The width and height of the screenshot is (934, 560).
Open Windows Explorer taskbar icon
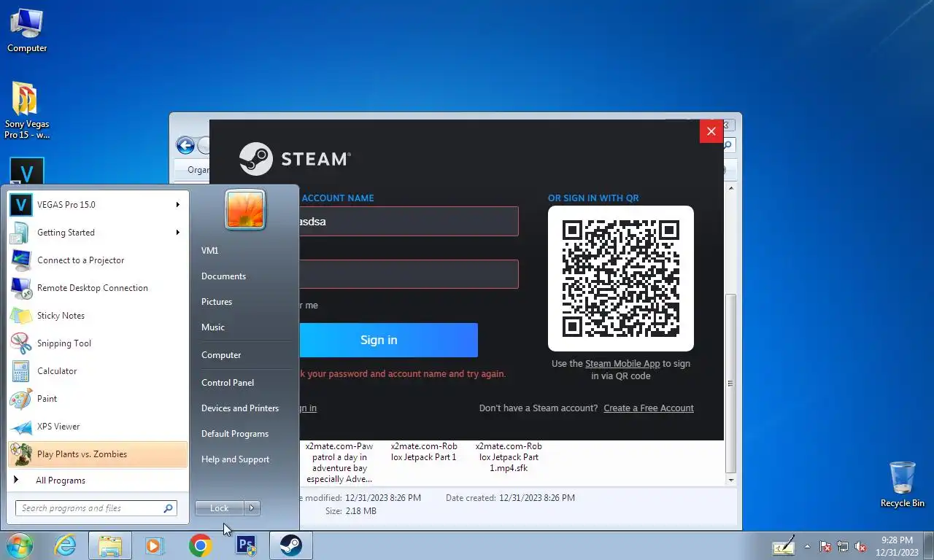[x=110, y=545]
